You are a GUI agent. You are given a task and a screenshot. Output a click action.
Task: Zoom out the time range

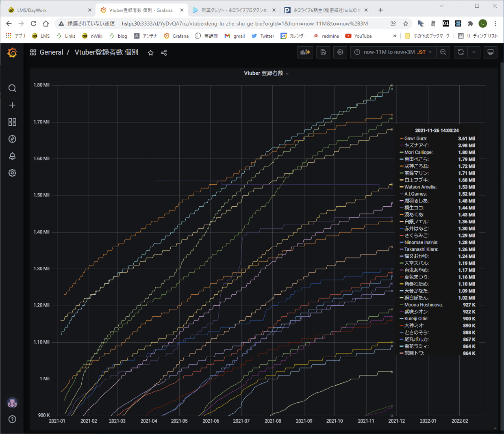(x=443, y=52)
